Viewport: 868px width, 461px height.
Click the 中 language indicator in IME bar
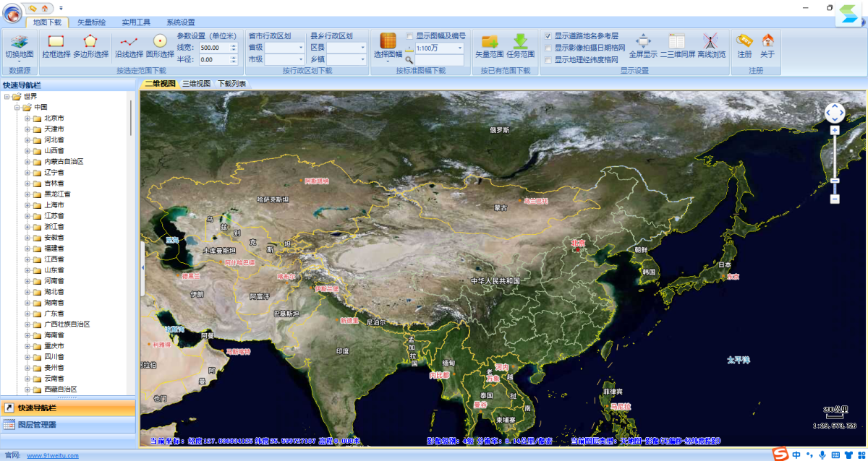tap(796, 455)
